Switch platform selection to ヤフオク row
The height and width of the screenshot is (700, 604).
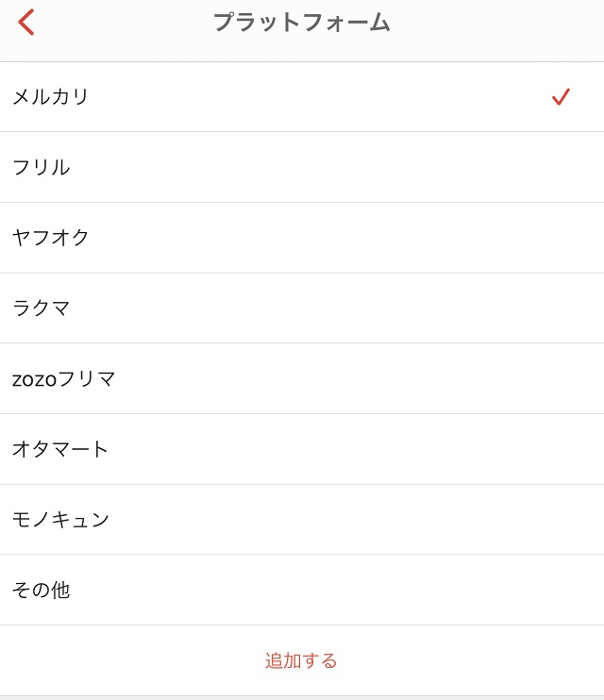click(x=302, y=238)
